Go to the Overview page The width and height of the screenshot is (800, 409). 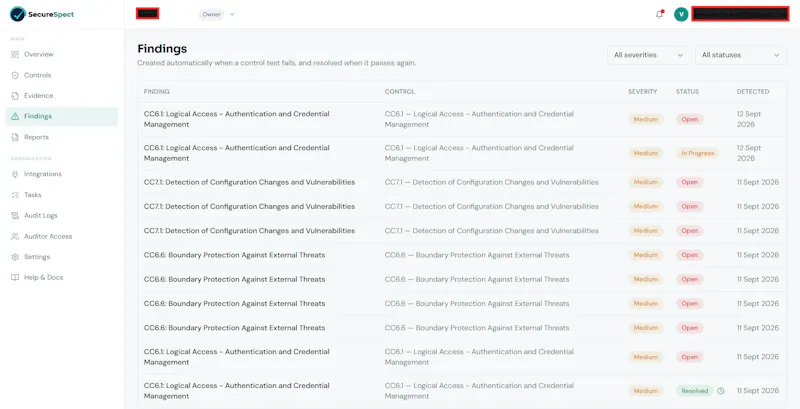pyautogui.click(x=61, y=54)
